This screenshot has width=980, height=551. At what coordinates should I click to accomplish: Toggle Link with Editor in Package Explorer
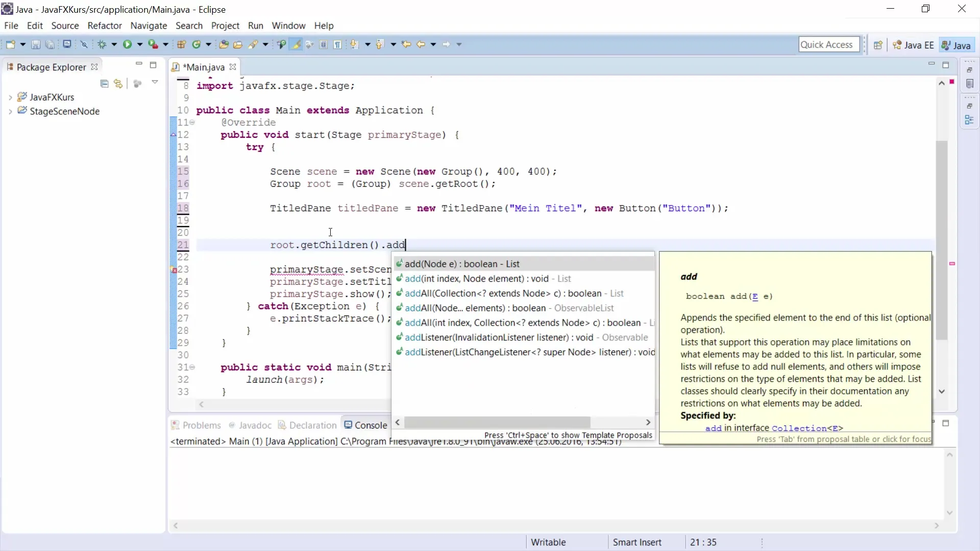[x=118, y=83]
